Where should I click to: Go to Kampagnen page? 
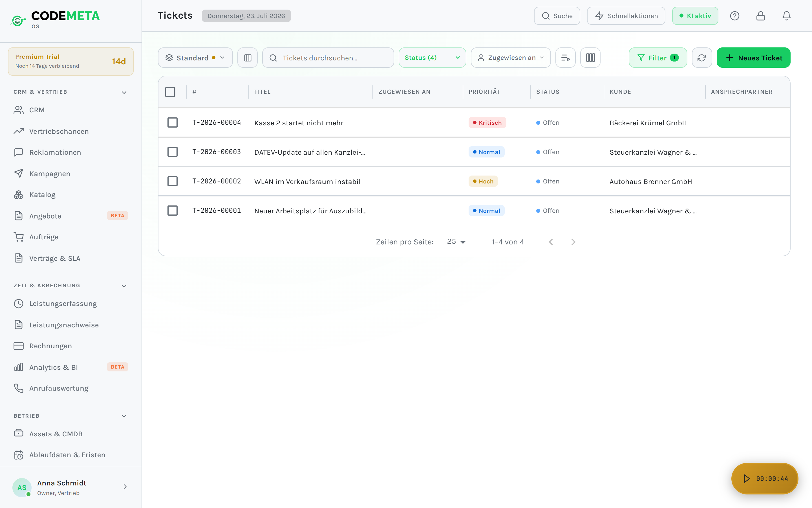70,174
